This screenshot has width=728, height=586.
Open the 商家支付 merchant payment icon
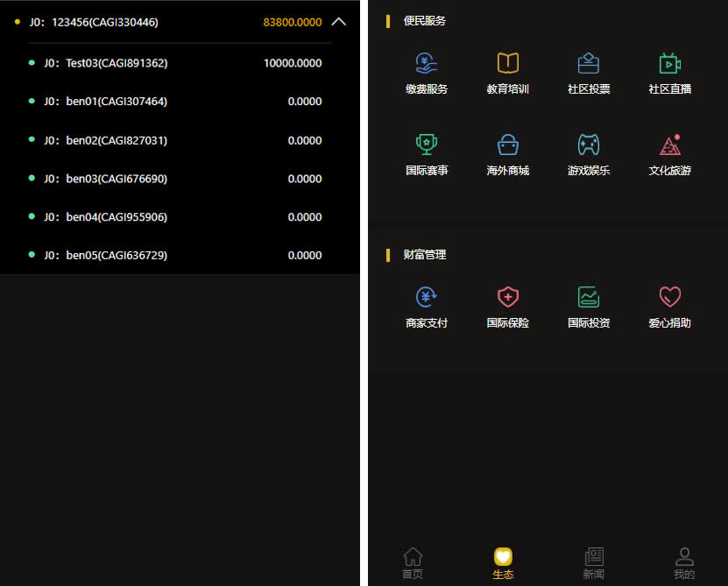tap(427, 298)
